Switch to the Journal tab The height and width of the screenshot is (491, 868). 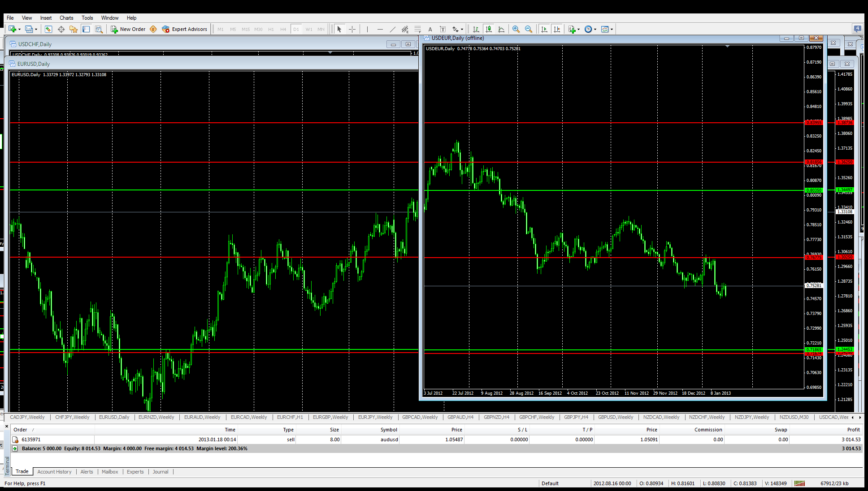tap(161, 472)
